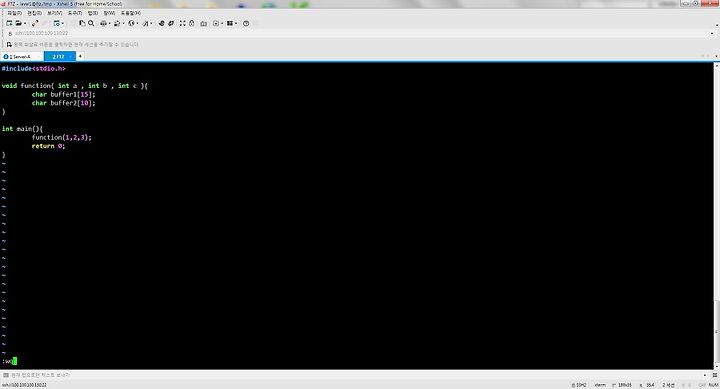Click the 'function(1,2,3);' call line
Viewport: 720px width, 389px height.
[x=62, y=137]
